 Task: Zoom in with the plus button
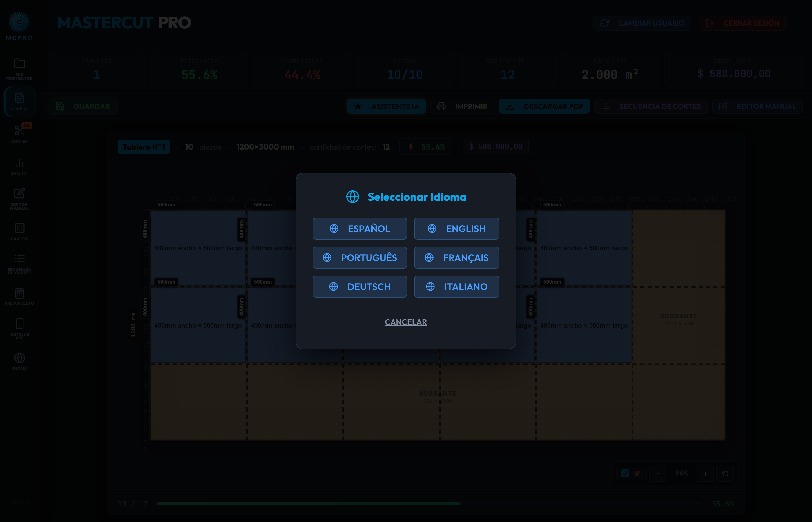point(705,474)
